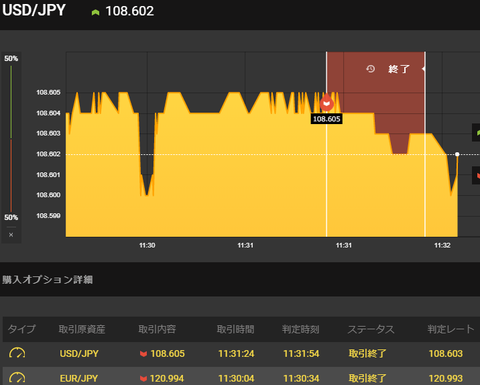
Task: Click the 108.602 price axis label
Action: point(48,154)
